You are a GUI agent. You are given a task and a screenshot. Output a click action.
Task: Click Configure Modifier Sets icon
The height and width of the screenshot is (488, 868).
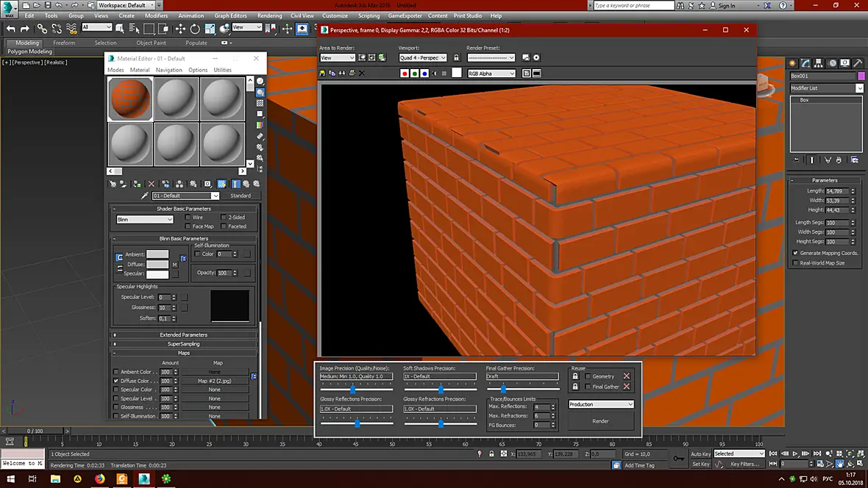855,160
